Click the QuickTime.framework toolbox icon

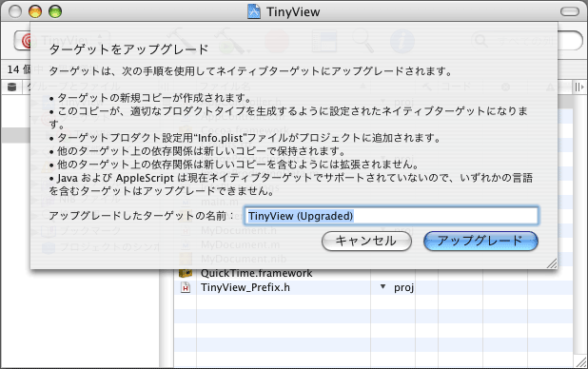point(186,273)
